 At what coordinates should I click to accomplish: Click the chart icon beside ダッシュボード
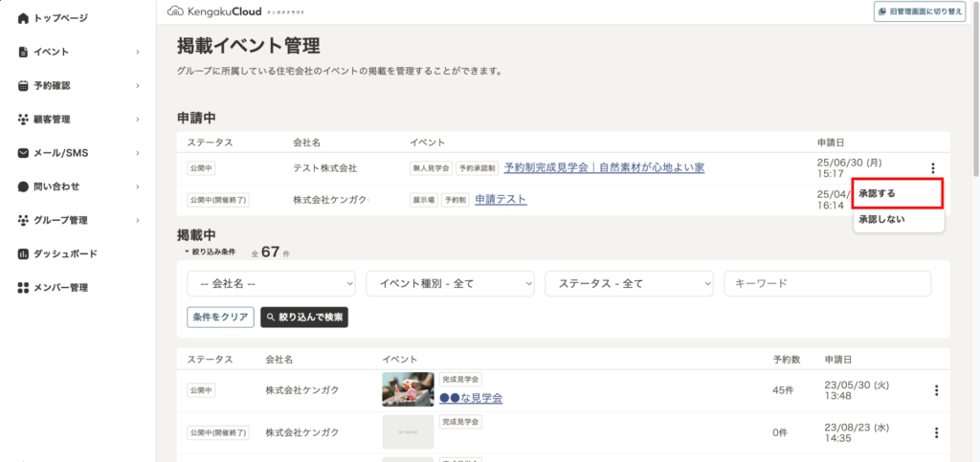[x=24, y=254]
